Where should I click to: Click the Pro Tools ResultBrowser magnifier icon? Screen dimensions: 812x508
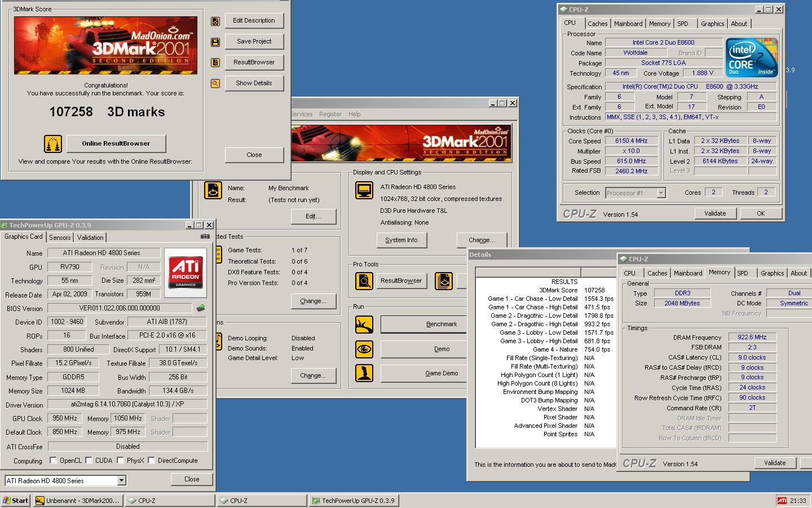click(364, 281)
